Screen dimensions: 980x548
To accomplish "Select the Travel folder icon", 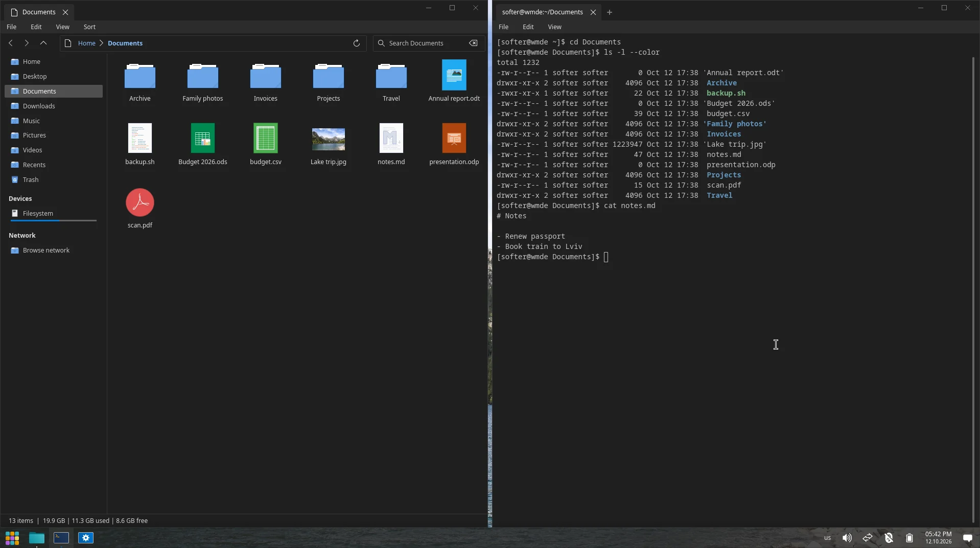I will [391, 76].
